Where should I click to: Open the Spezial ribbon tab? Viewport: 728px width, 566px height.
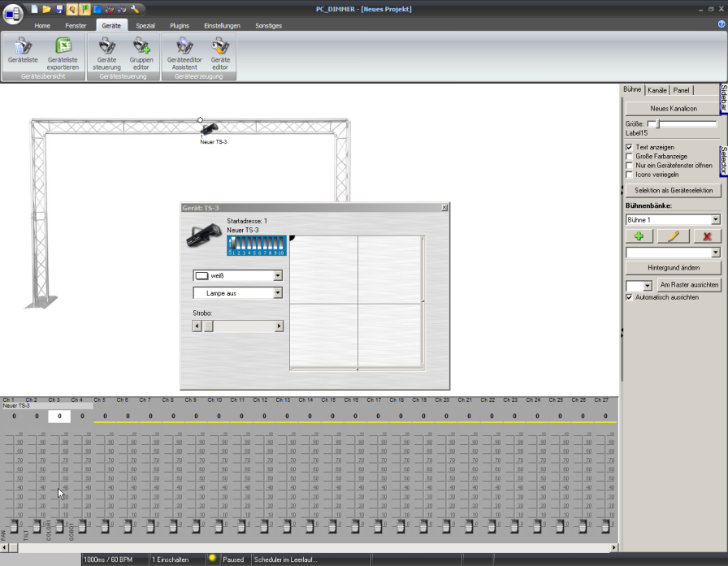click(x=145, y=25)
